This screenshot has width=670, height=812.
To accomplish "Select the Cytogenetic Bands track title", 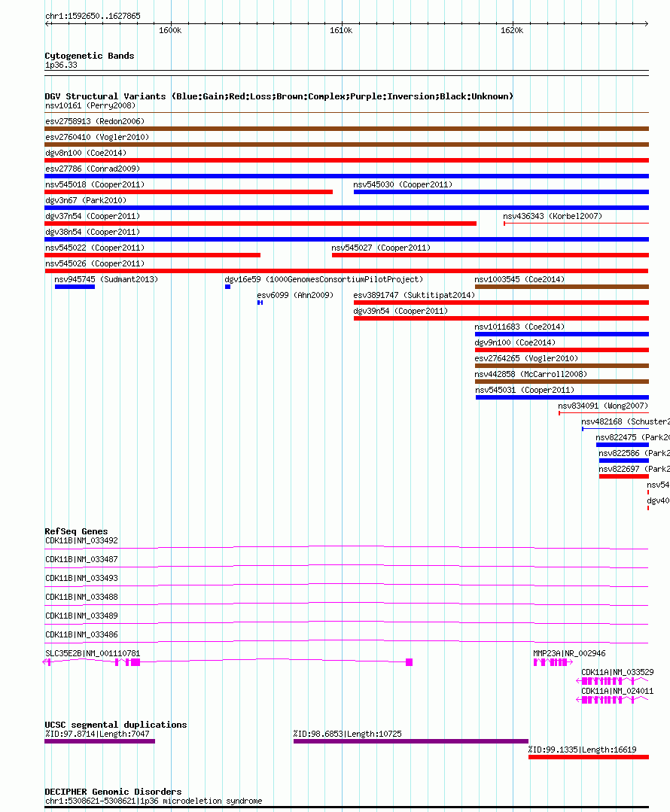I will pos(89,56).
